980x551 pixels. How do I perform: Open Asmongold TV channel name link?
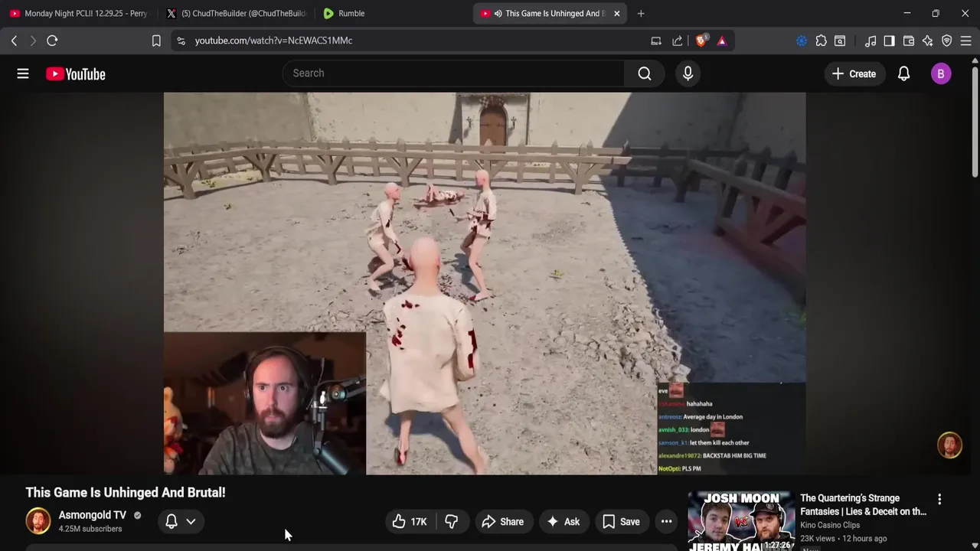pos(93,515)
